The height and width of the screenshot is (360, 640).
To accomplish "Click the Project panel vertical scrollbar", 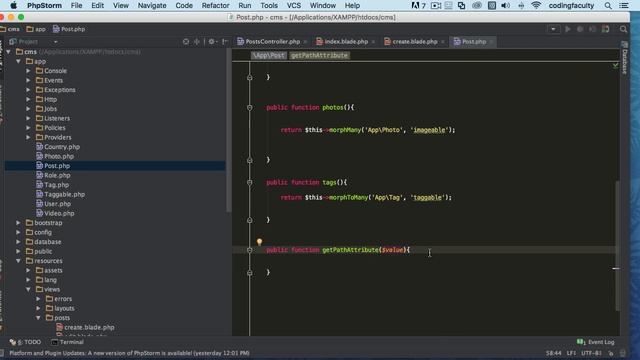I will [x=229, y=131].
